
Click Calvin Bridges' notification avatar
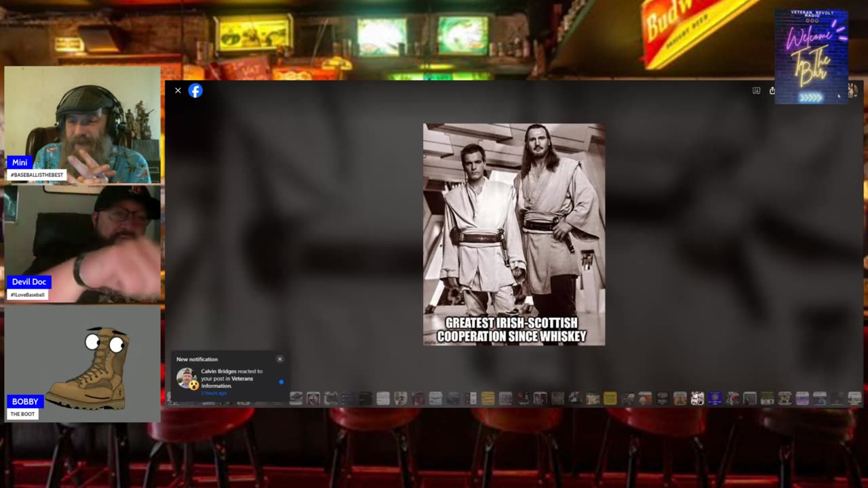click(x=186, y=378)
